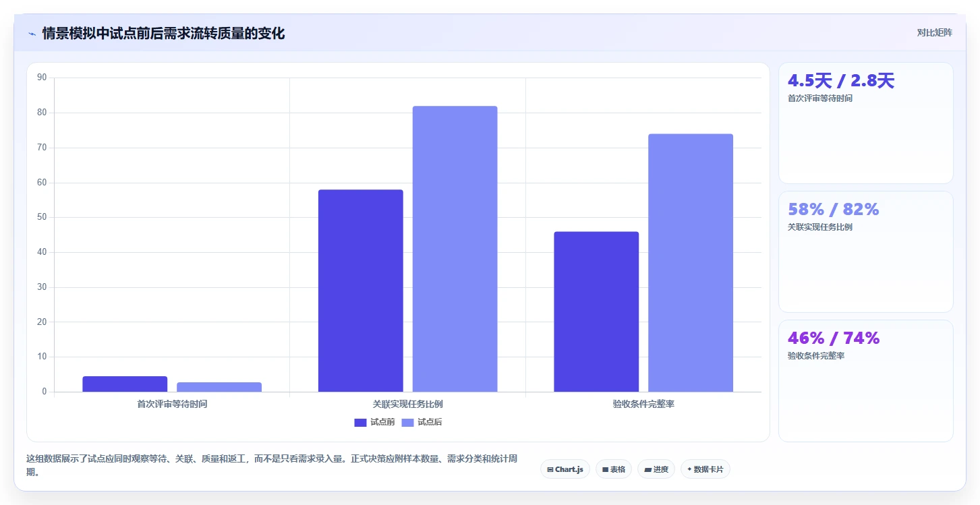Screen dimensions: 980x505
Task: Toggle the 试点前 legend series
Action: click(x=374, y=422)
